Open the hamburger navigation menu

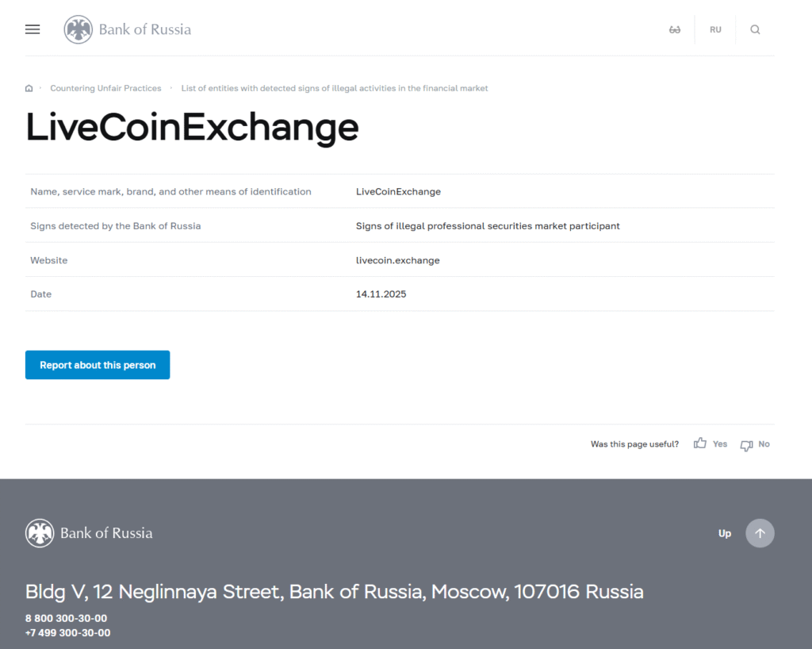coord(32,29)
